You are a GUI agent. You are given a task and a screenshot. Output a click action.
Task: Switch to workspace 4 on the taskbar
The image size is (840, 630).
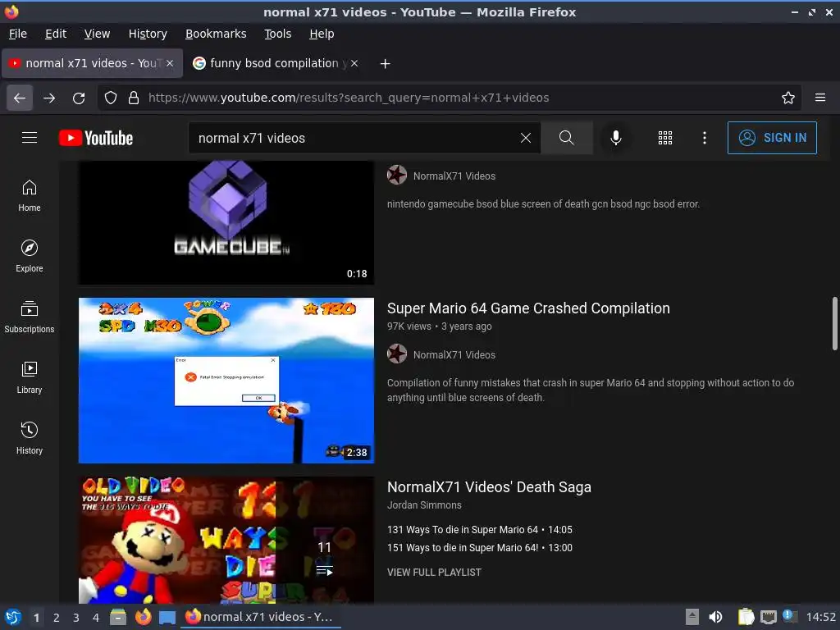coord(96,618)
